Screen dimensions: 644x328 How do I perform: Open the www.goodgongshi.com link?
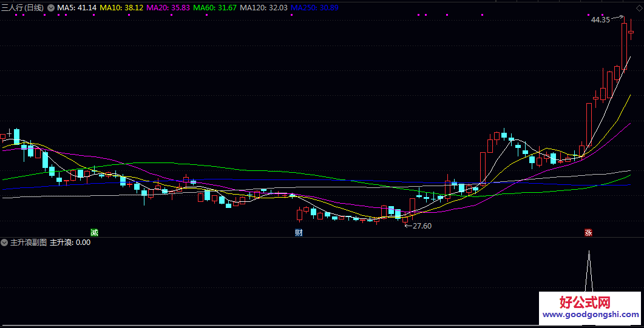click(590, 315)
